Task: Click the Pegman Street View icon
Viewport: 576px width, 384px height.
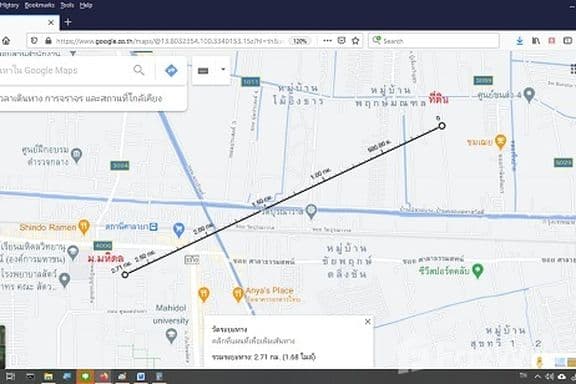Action: coord(539,362)
